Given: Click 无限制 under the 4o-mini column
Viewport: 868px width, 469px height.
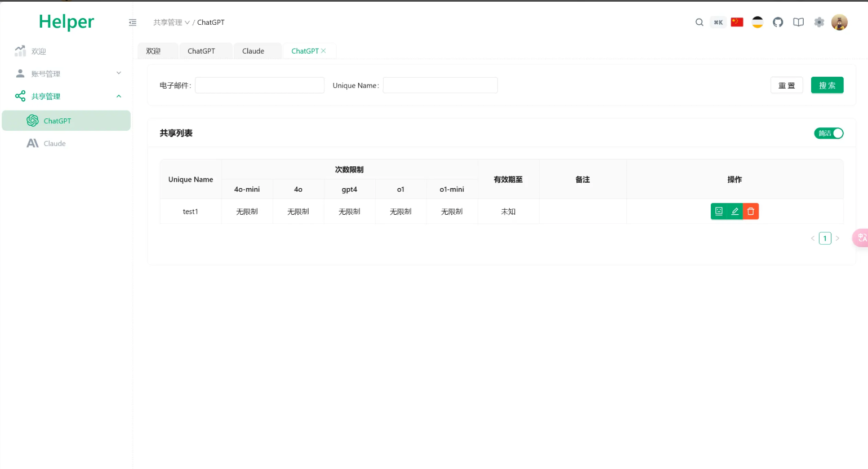Looking at the screenshot, I should [x=247, y=211].
